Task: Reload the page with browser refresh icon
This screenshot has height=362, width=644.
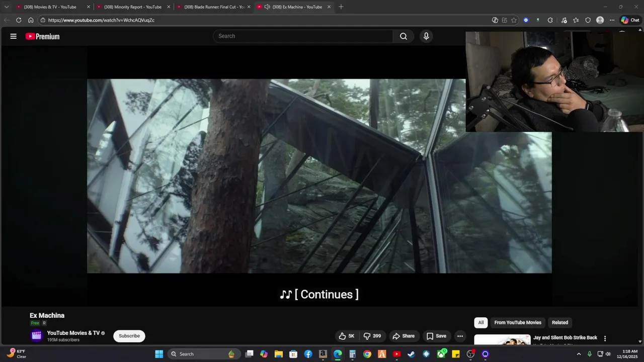Action: tap(19, 20)
